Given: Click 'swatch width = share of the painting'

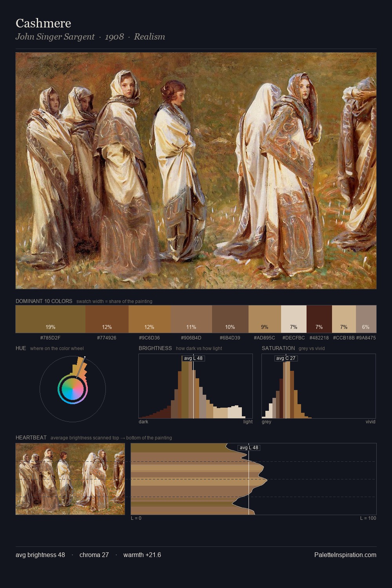Looking at the screenshot, I should (114, 301).
